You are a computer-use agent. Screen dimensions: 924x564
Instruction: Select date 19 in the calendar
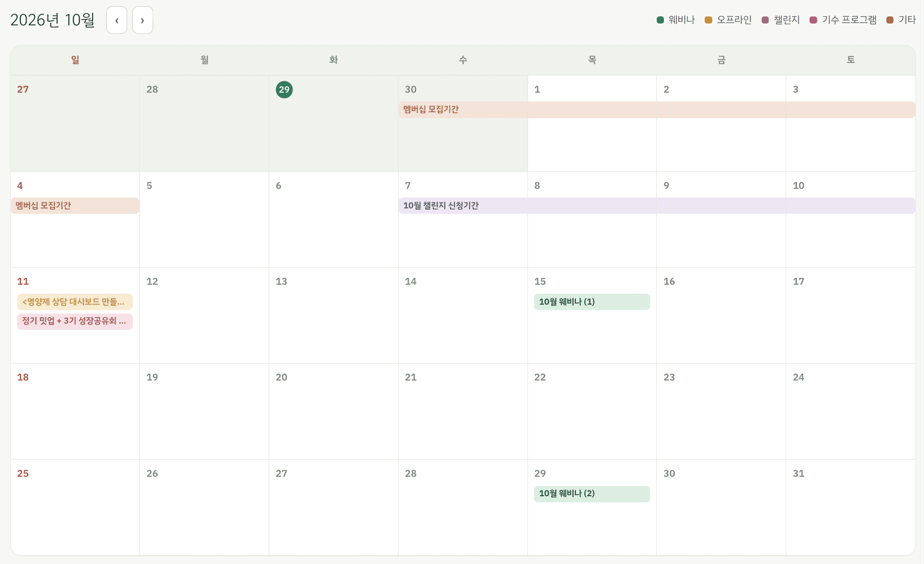pos(152,377)
